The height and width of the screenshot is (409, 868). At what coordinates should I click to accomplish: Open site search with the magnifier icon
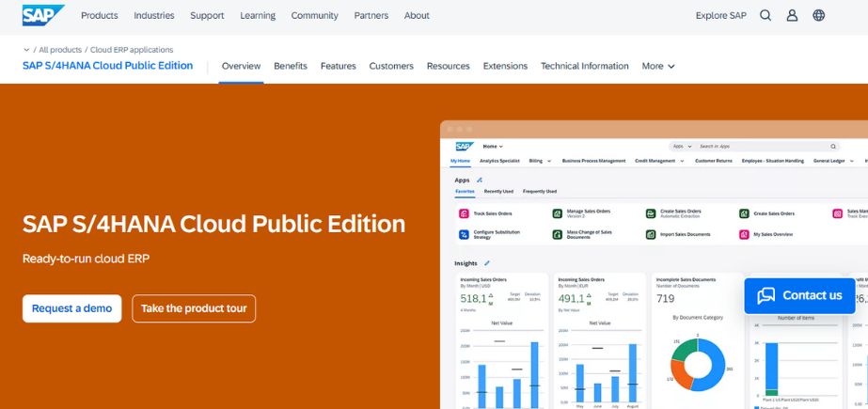tap(765, 15)
